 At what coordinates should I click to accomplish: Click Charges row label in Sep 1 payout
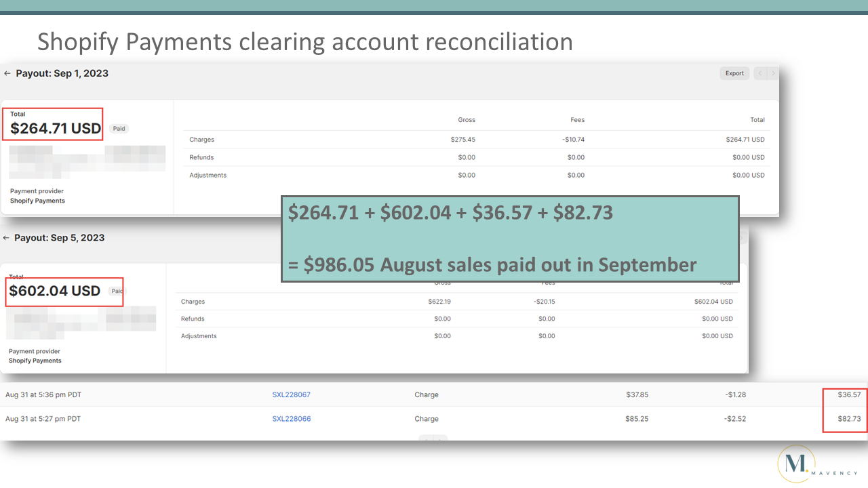(202, 140)
